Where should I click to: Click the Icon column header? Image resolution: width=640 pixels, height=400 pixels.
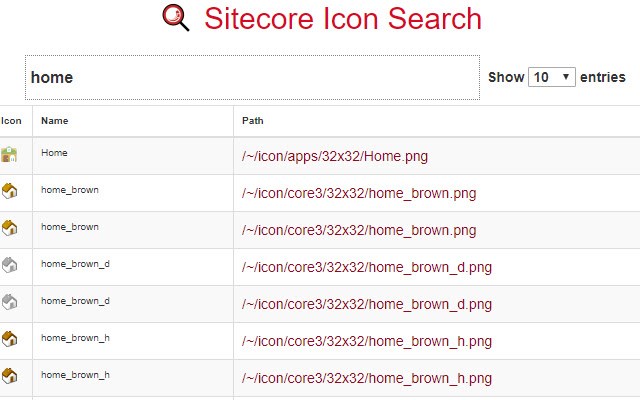point(11,121)
